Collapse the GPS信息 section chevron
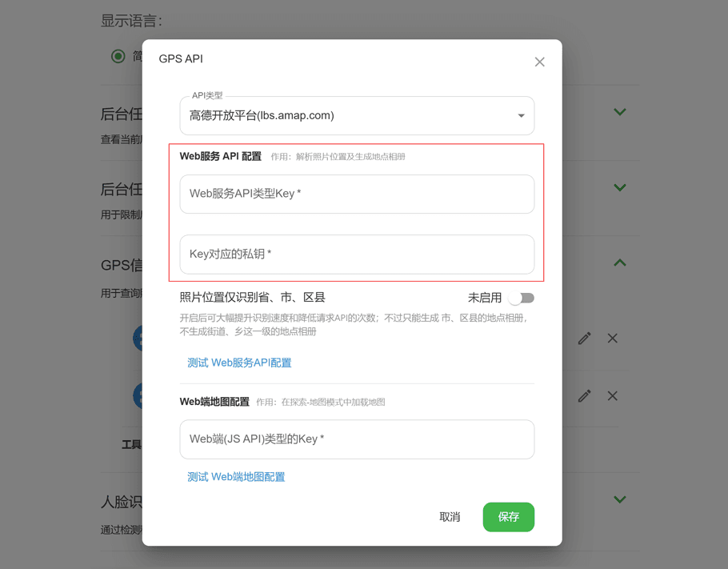728x569 pixels. 620,263
